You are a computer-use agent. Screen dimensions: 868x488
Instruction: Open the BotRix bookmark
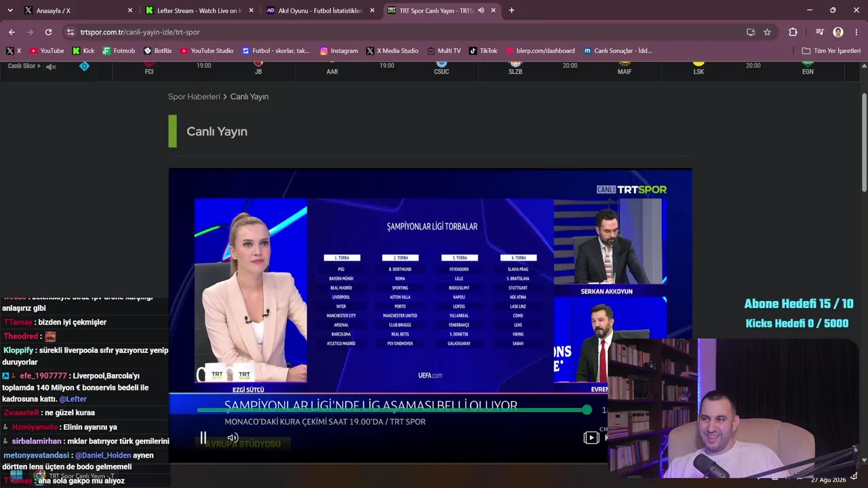(x=157, y=51)
